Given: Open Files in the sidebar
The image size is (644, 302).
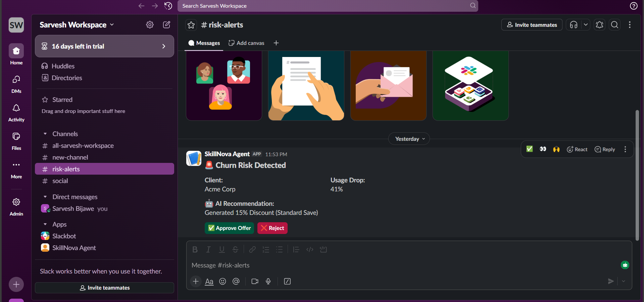Looking at the screenshot, I should coord(16,141).
